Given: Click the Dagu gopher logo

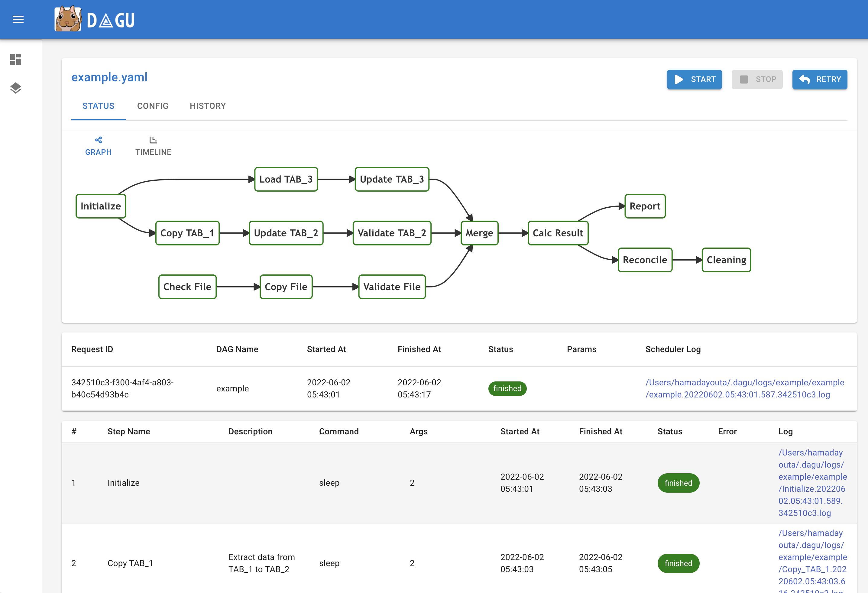Looking at the screenshot, I should (x=68, y=19).
